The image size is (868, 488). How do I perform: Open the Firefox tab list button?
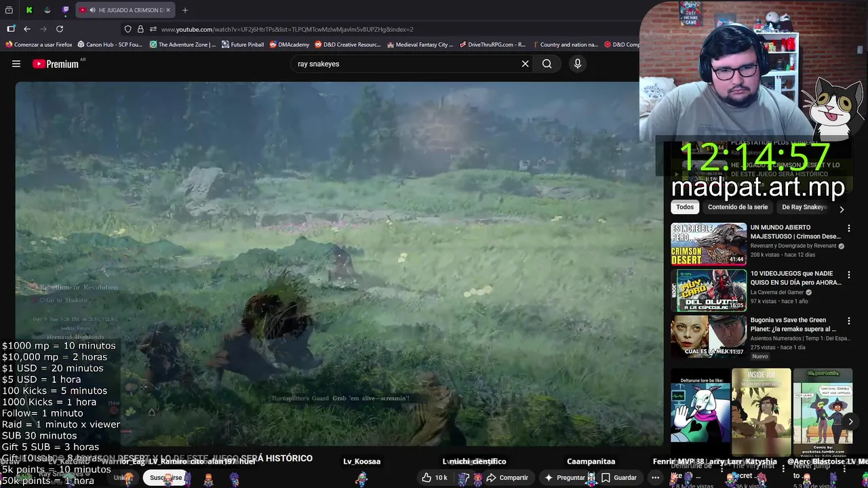[x=9, y=10]
